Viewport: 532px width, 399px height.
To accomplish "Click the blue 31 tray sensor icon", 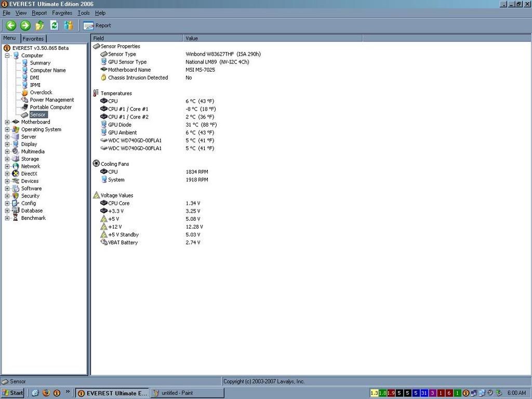I will click(x=424, y=393).
